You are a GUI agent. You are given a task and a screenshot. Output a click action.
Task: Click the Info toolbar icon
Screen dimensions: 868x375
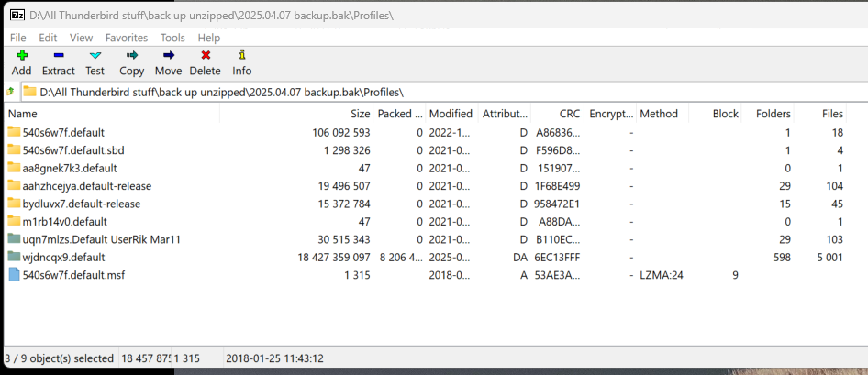click(242, 56)
